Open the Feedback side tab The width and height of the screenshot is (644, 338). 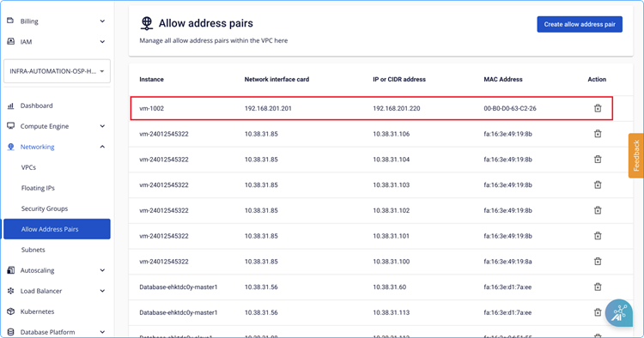(635, 155)
